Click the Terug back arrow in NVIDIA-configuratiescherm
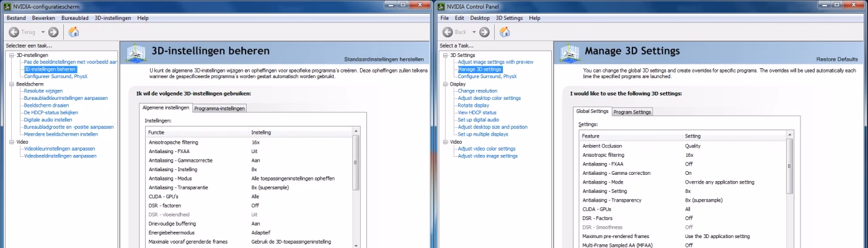 [14, 32]
